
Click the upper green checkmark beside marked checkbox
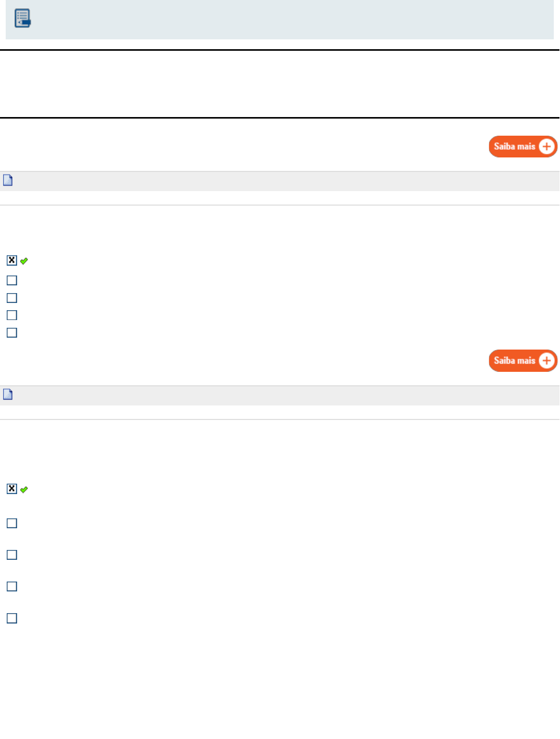click(x=24, y=261)
